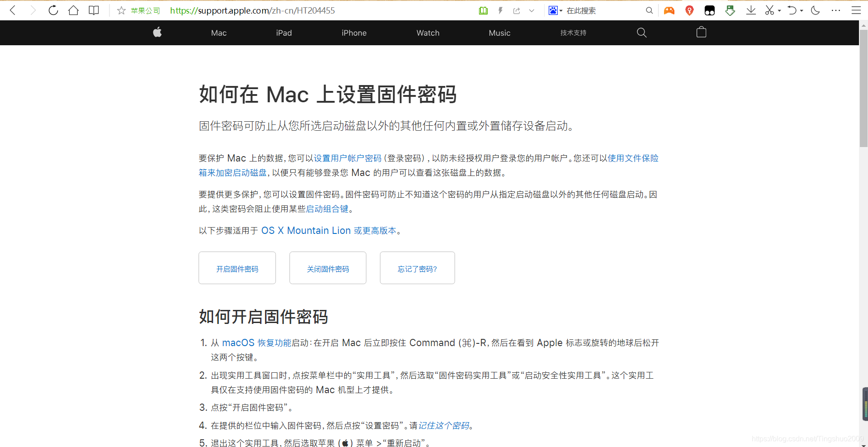Click the magnifier icon in browser search box

coord(649,10)
